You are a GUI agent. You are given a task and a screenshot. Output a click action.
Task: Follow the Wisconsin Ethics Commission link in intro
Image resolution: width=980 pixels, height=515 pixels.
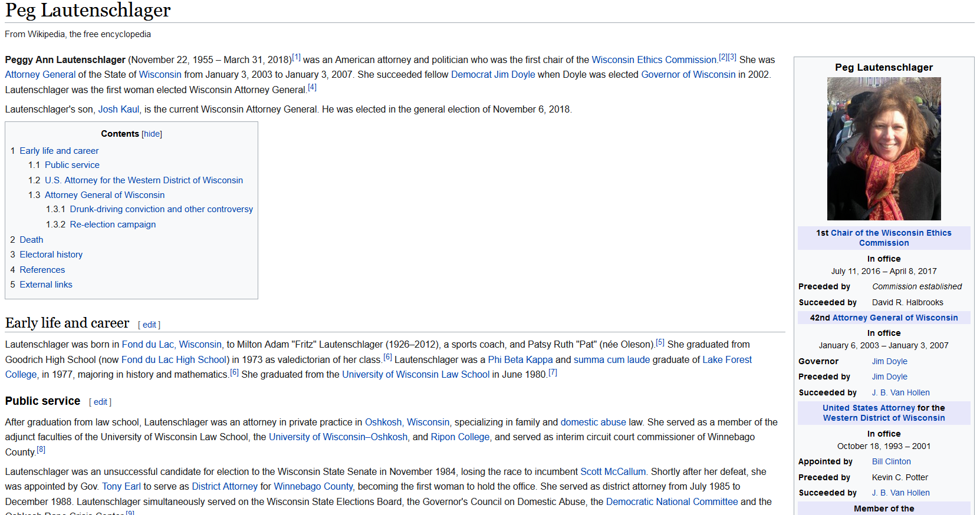653,60
